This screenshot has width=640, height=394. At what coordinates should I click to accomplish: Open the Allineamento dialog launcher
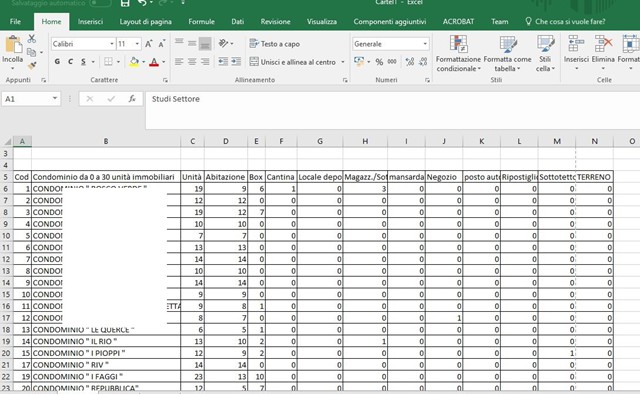point(345,80)
